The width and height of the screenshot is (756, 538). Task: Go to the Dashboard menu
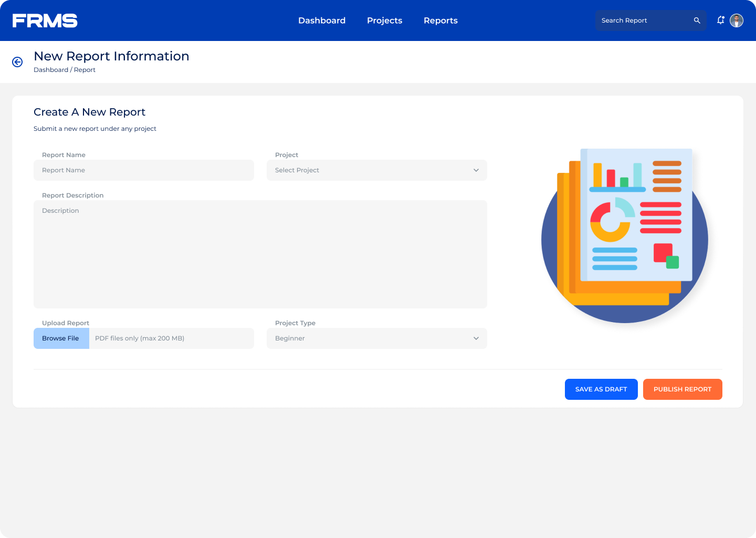tap(322, 20)
